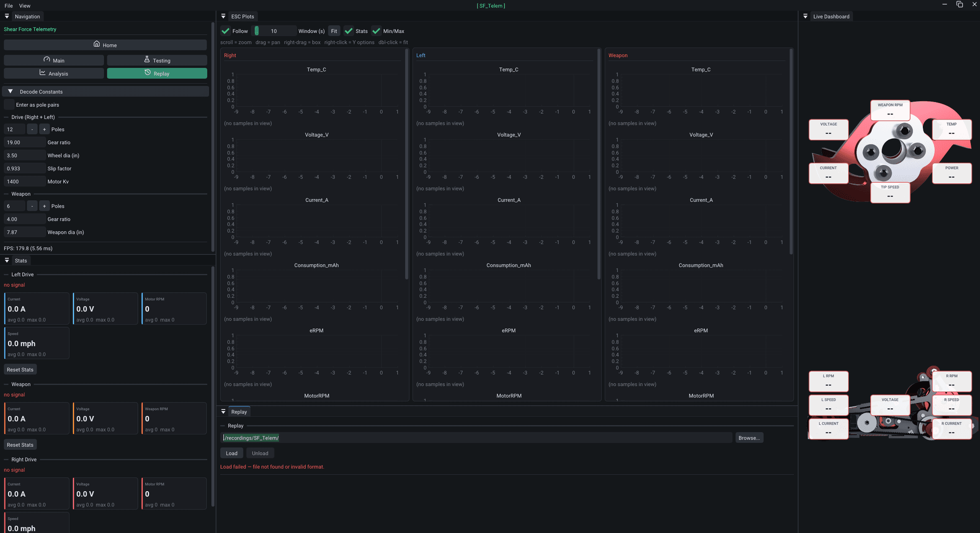
Task: Decrease Weapon poles with minus button
Action: coord(32,206)
